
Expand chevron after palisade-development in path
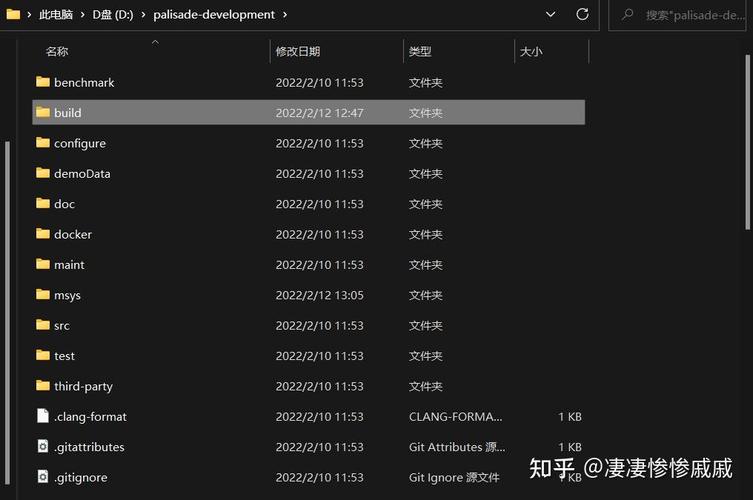pos(285,15)
